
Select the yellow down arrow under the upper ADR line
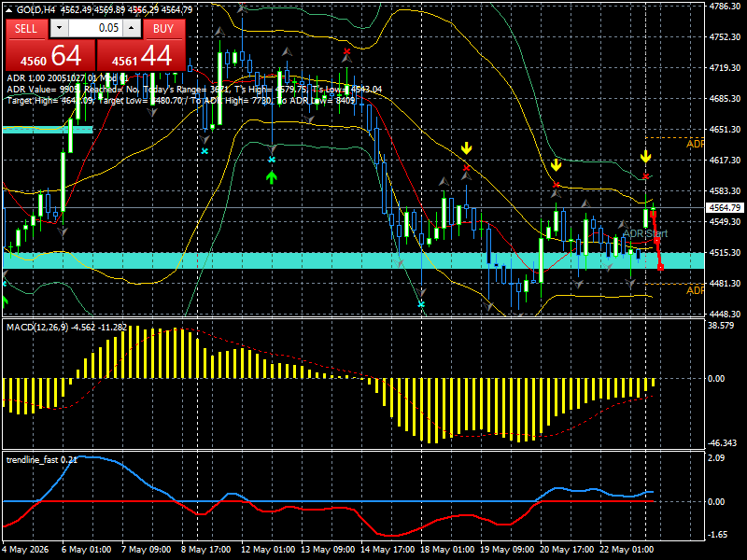click(x=645, y=156)
